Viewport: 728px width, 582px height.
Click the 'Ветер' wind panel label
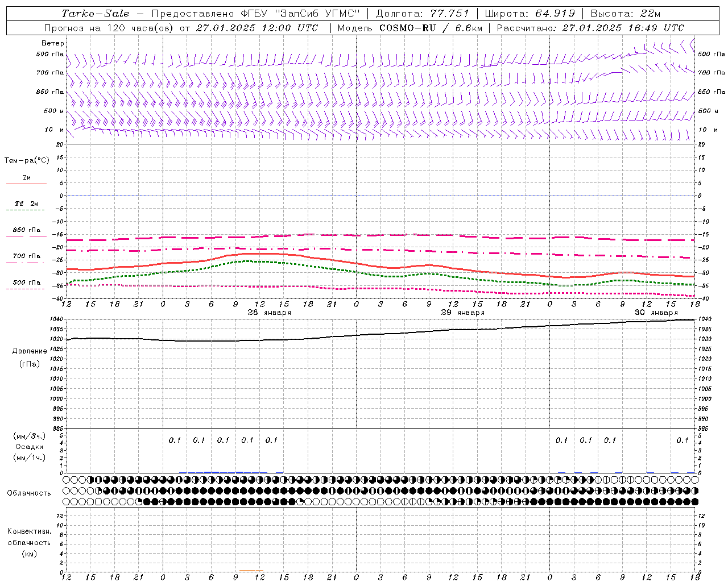tap(53, 43)
